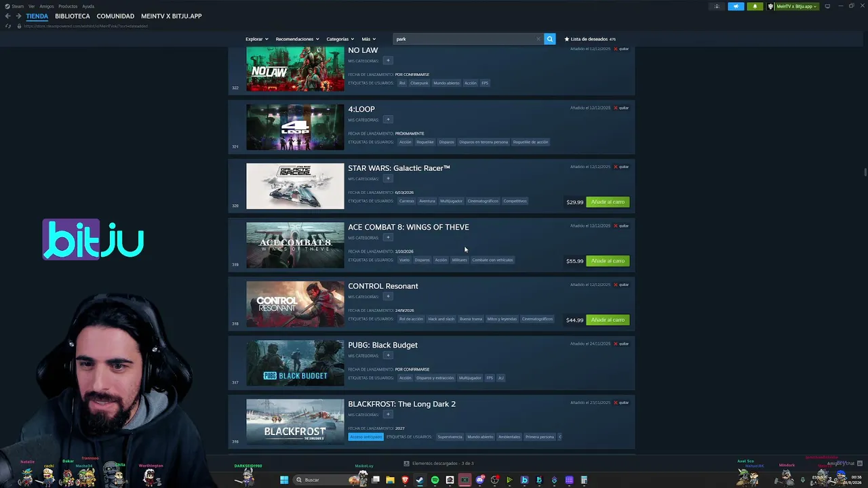Open Brave browser from the taskbar

(405, 480)
